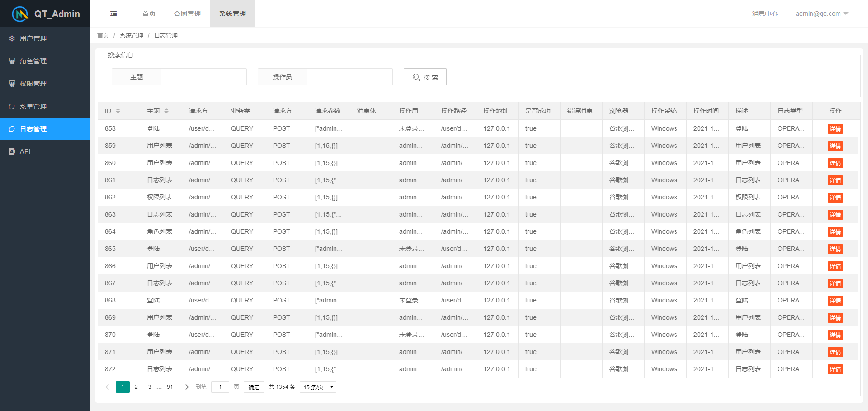The height and width of the screenshot is (411, 868).
Task: Open 详情 for log row 870
Action: pyautogui.click(x=835, y=335)
